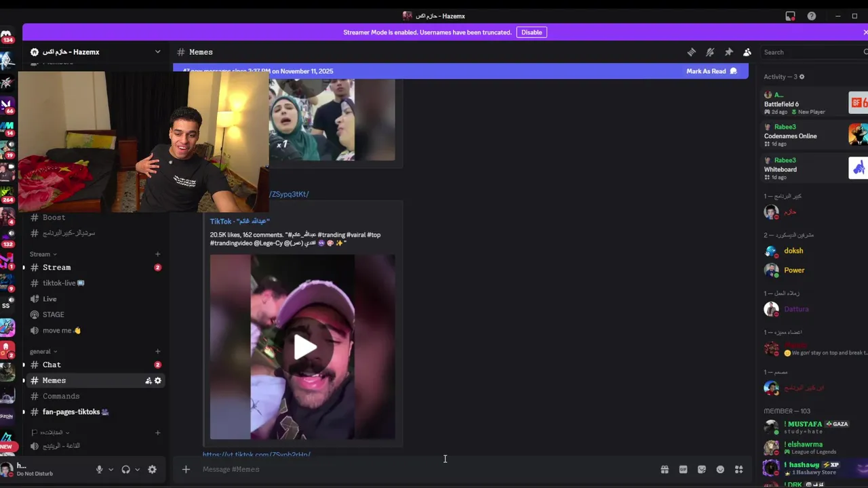Open the Help question mark icon

(811, 16)
